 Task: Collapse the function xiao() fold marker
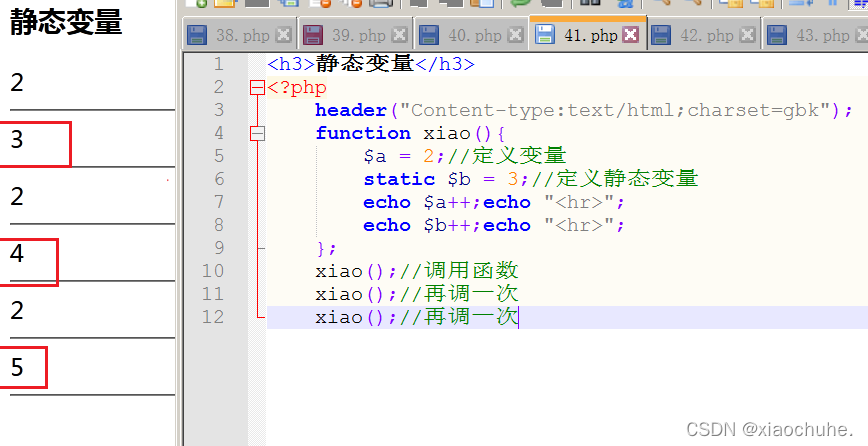click(257, 133)
